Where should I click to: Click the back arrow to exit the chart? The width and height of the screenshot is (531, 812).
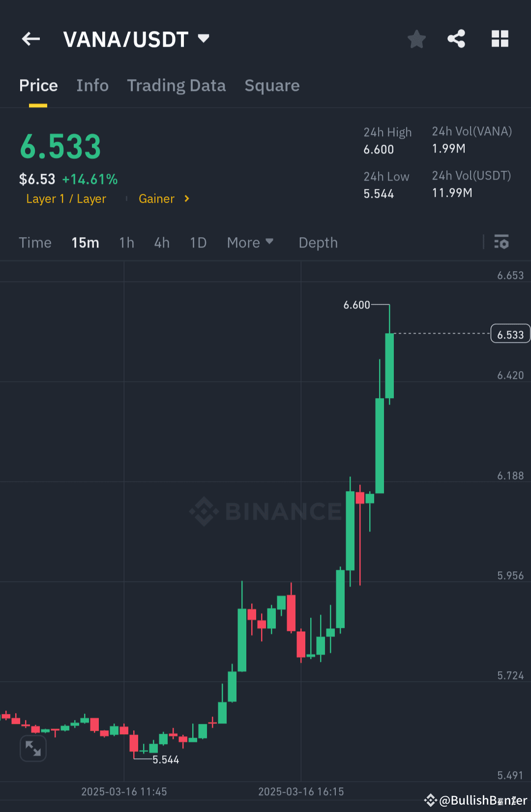30,39
